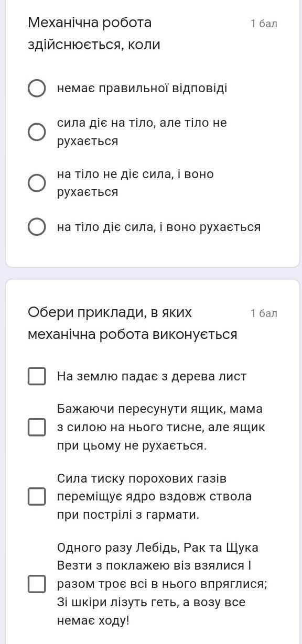Click text 'сила діє на тіло, але тіло не рухається'
This screenshot has height=644, width=302.
point(142,132)
